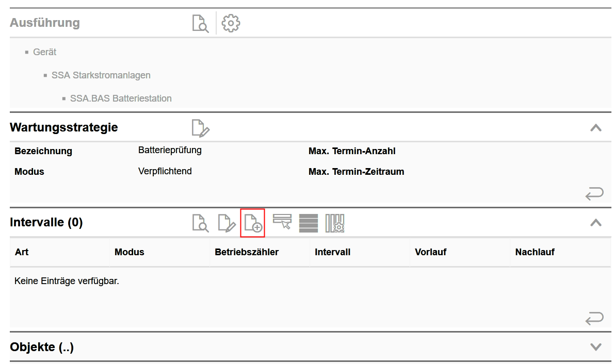Open the Ausführung settings gear
614x364 pixels.
click(x=231, y=23)
